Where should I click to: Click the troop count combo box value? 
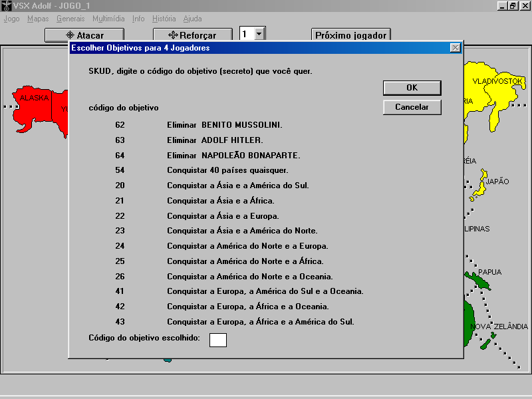point(247,34)
